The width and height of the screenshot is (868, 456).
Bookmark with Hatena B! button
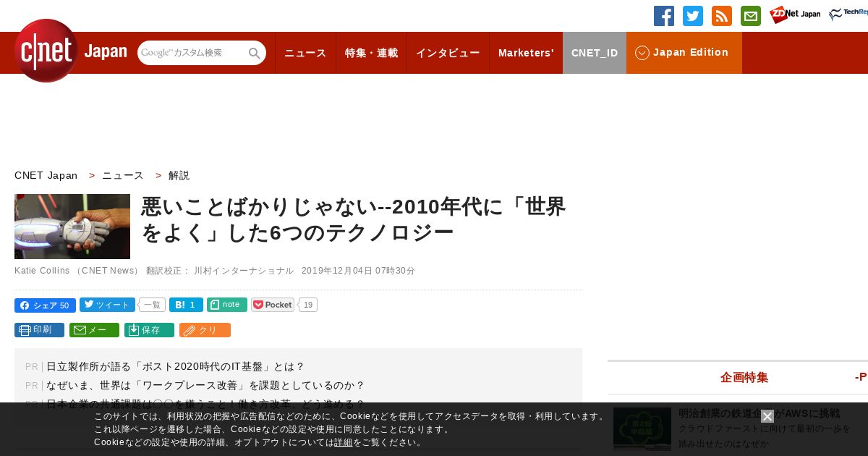[x=186, y=305]
